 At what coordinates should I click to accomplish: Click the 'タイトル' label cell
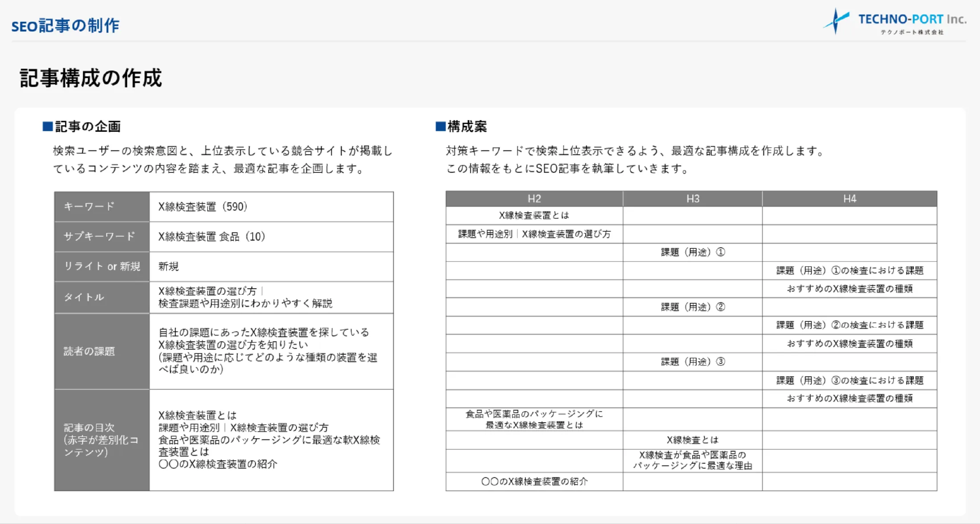[102, 297]
